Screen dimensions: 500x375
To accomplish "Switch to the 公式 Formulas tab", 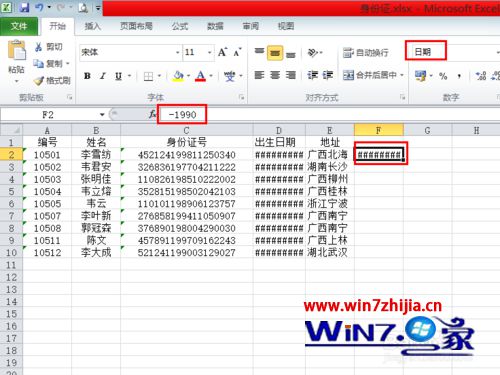I will click(180, 26).
